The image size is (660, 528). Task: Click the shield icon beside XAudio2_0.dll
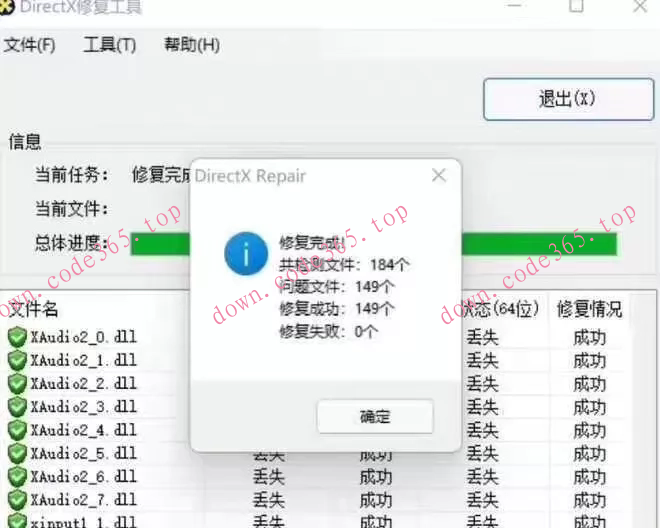tap(17, 337)
